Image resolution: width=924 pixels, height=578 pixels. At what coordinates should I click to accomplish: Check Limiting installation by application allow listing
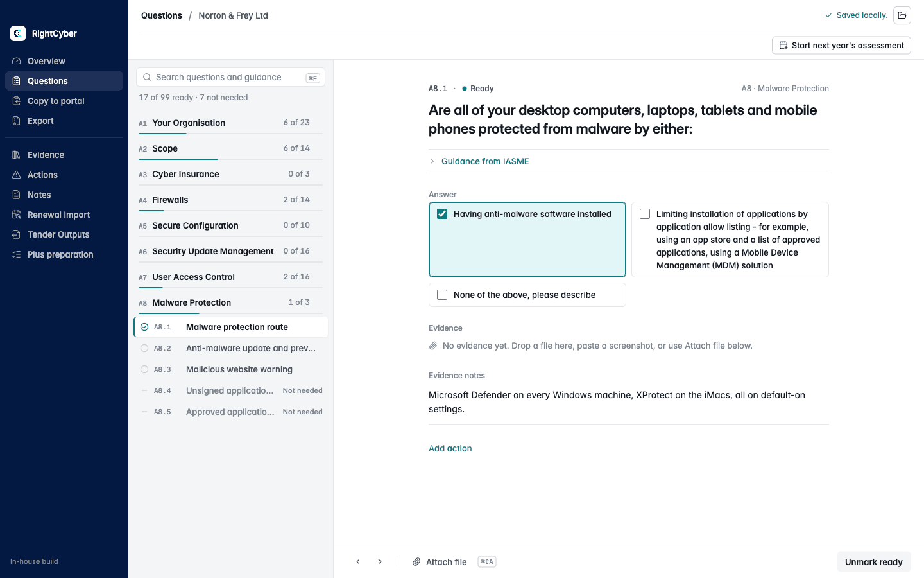click(645, 214)
